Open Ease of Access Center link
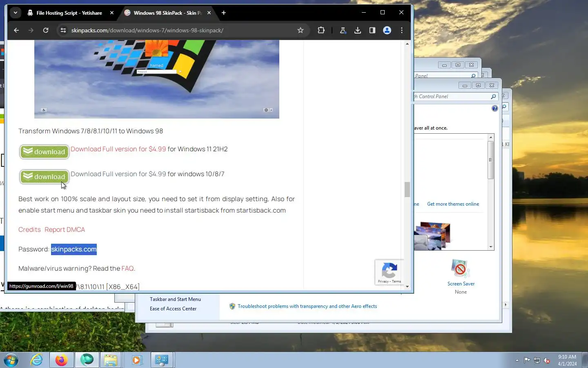Viewport: 588px width, 368px height. tap(173, 309)
